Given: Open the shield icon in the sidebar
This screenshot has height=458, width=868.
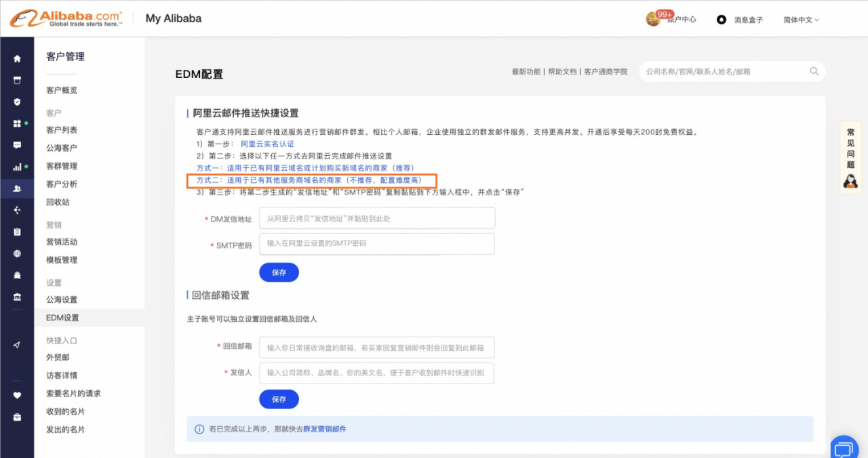Looking at the screenshot, I should 17,102.
